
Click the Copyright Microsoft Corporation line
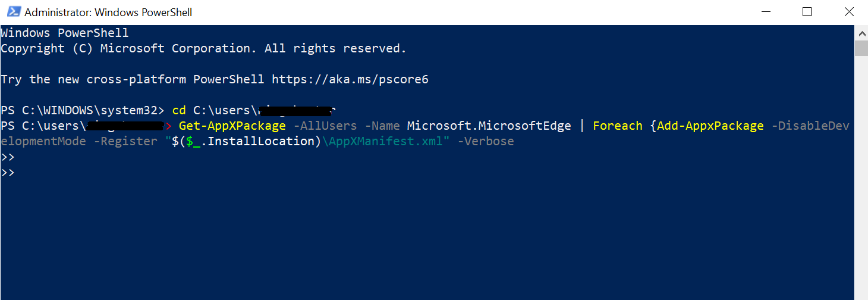203,48
